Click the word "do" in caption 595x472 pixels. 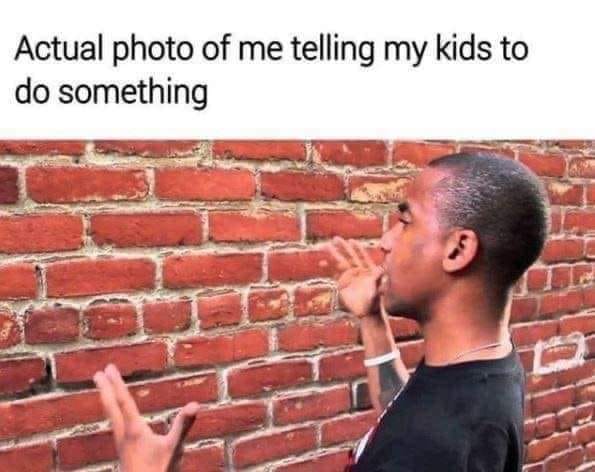(x=32, y=90)
